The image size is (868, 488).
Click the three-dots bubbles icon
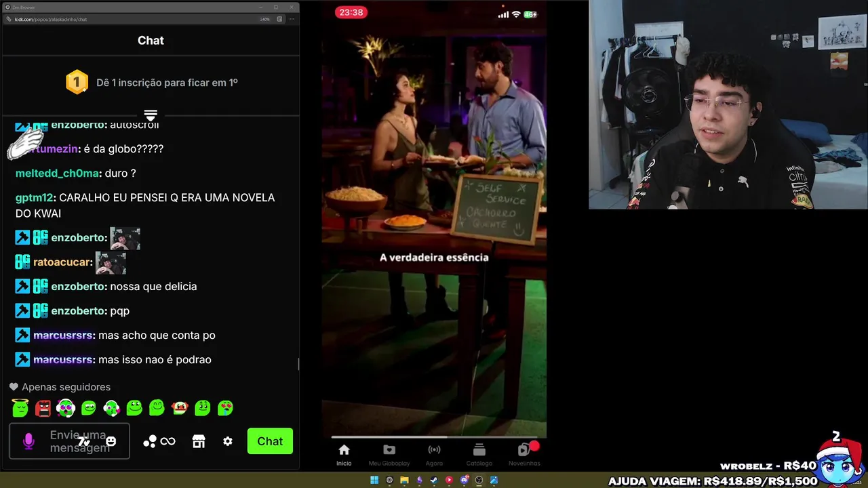[x=150, y=441]
